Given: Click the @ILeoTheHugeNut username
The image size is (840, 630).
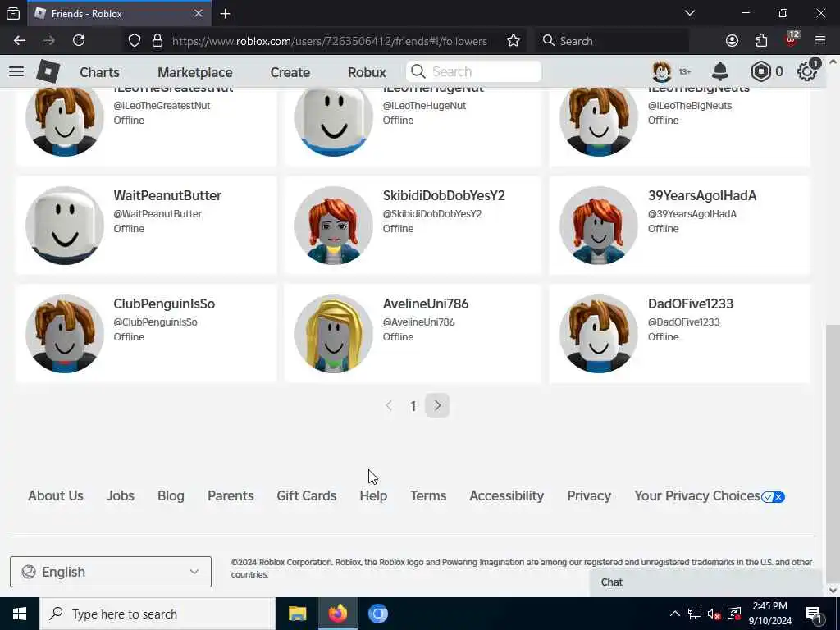Looking at the screenshot, I should (x=424, y=106).
